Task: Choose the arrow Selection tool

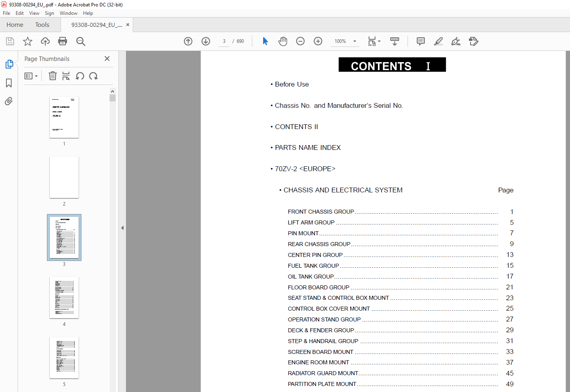Action: (x=265, y=41)
